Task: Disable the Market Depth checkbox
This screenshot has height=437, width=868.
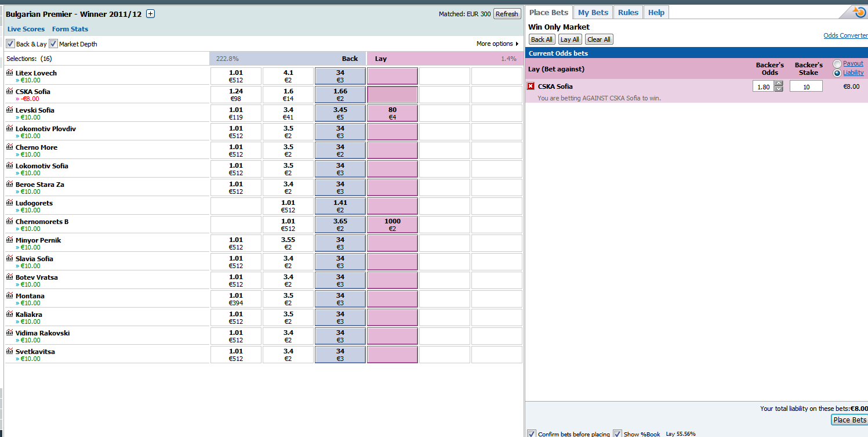Action: (x=53, y=44)
